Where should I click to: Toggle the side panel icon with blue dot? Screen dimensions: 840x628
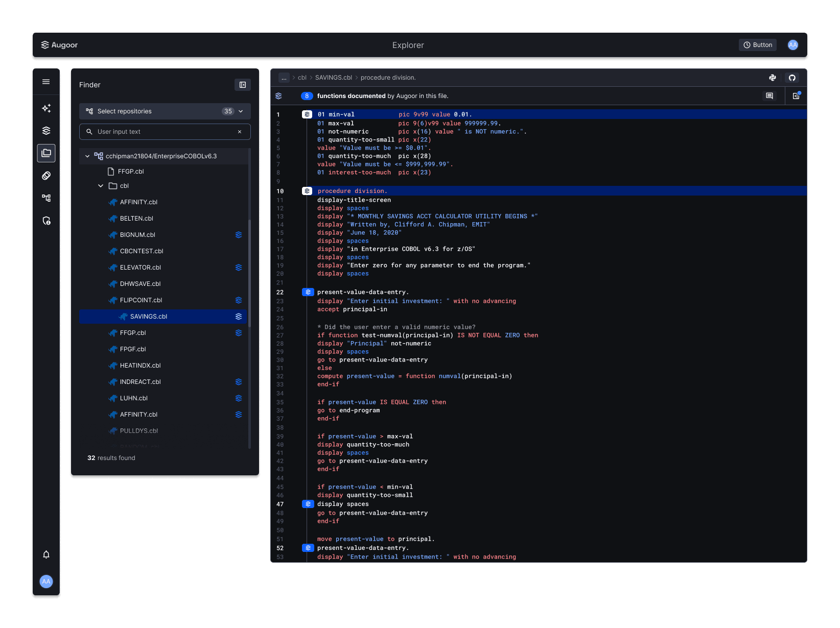796,96
